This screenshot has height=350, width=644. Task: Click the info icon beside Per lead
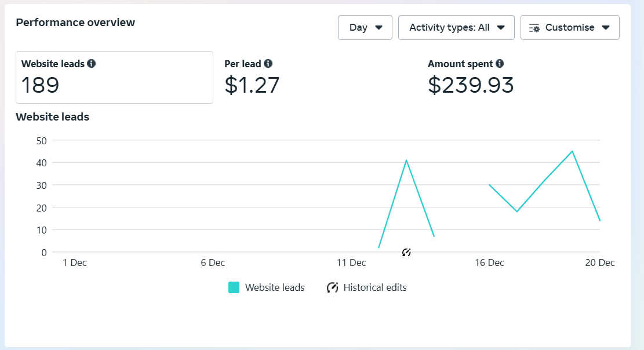268,63
